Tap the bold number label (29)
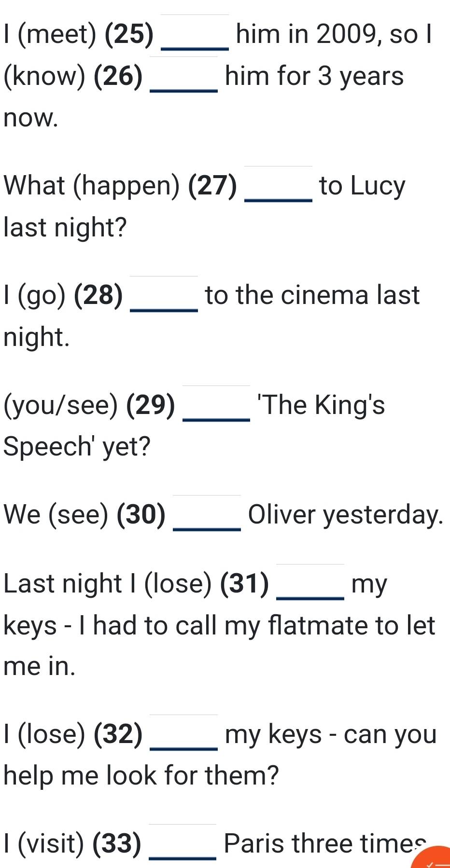The height and width of the screenshot is (868, 450). 151,405
